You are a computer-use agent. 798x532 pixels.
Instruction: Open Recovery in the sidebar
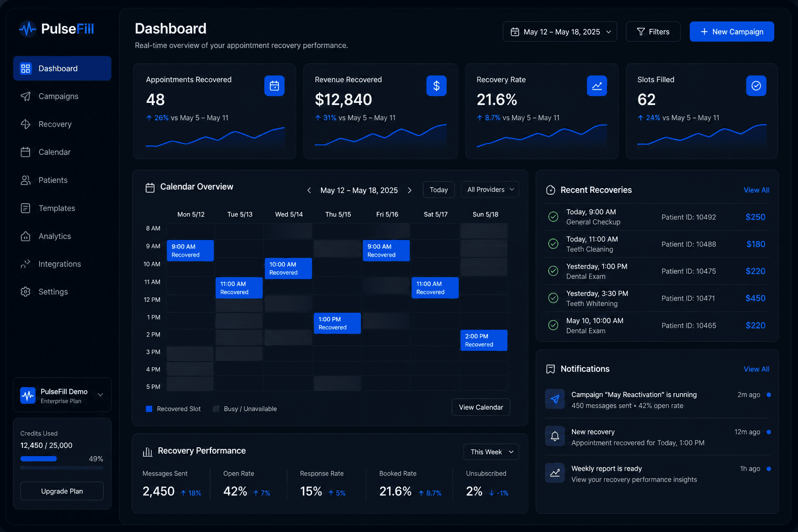click(62, 124)
